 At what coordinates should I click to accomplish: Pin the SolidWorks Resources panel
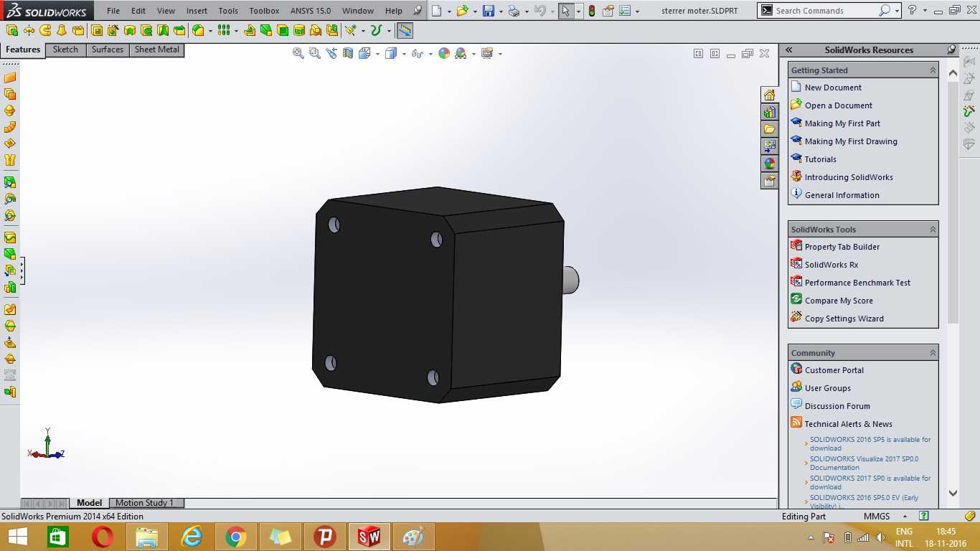952,50
